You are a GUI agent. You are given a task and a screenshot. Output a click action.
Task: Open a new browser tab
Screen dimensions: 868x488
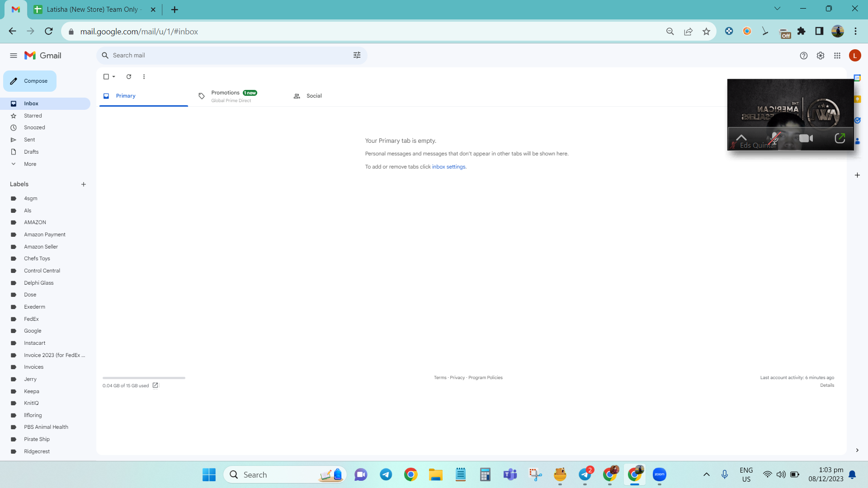[175, 9]
